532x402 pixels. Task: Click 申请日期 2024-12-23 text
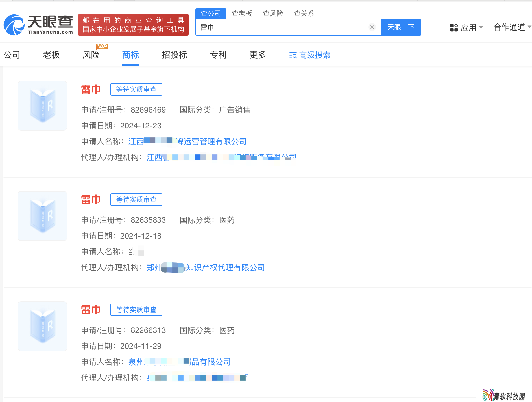(121, 126)
